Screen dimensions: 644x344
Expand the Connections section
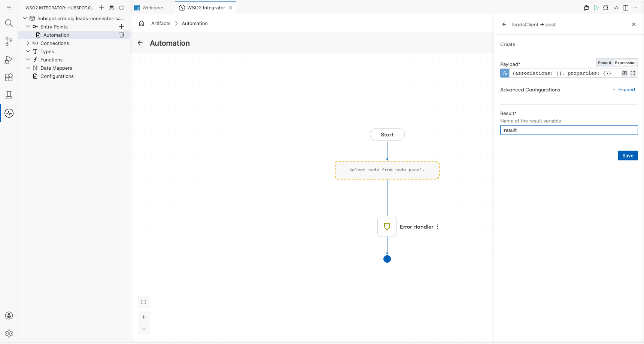point(28,43)
